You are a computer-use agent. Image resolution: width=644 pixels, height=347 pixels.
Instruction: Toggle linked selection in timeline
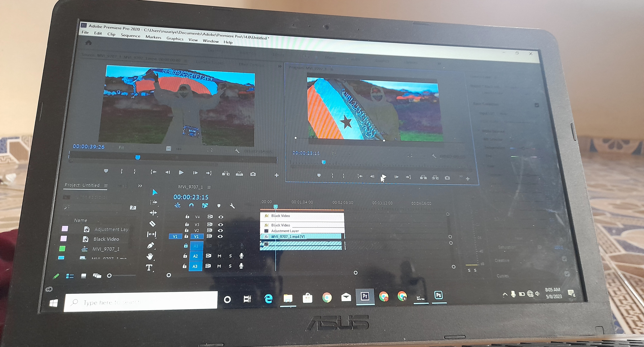205,206
